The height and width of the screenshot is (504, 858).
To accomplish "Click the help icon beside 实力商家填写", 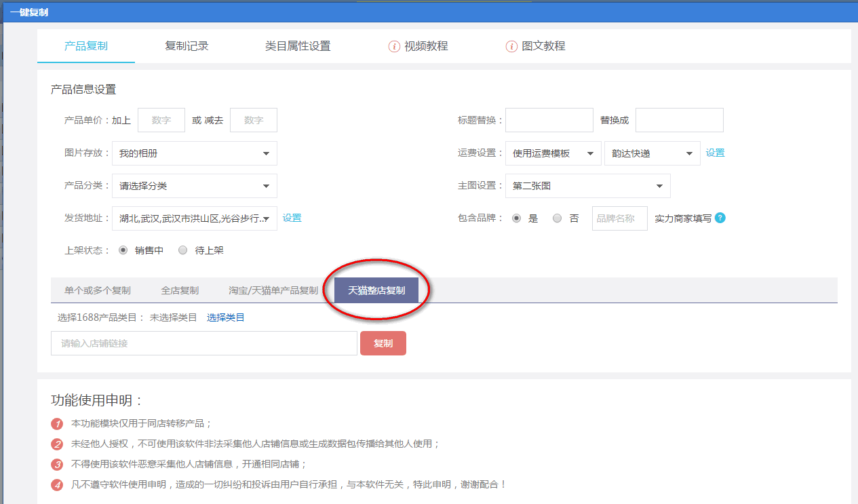I will 720,218.
